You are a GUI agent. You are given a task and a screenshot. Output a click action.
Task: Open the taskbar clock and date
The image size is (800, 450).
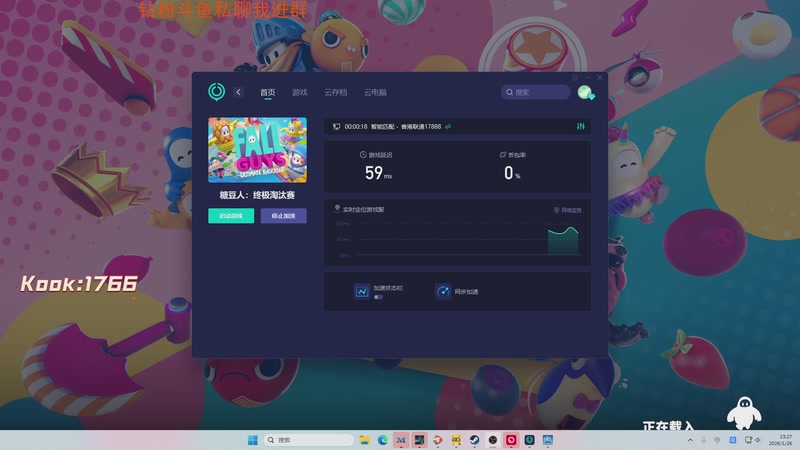[x=781, y=440]
